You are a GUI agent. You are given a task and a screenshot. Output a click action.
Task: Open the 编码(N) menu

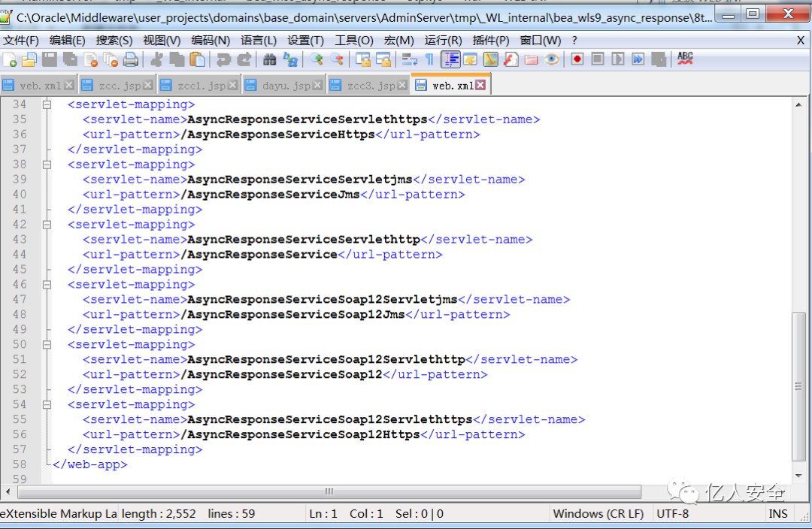tap(211, 41)
